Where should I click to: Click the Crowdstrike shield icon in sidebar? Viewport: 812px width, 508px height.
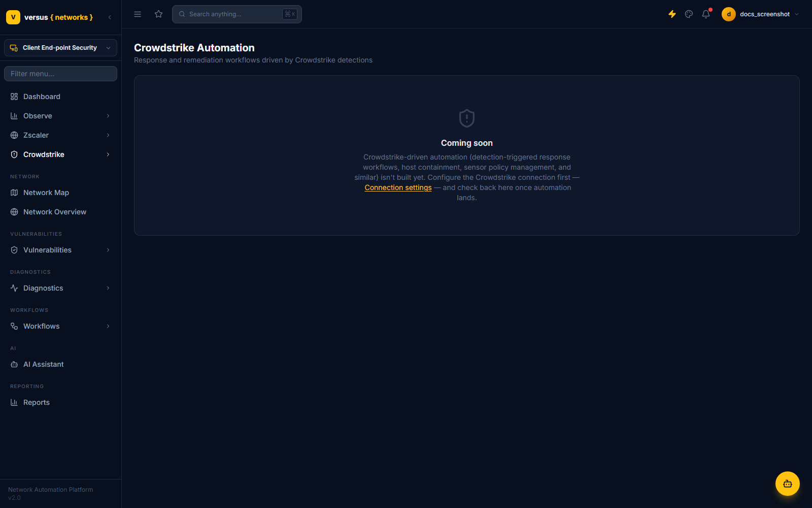tap(14, 154)
